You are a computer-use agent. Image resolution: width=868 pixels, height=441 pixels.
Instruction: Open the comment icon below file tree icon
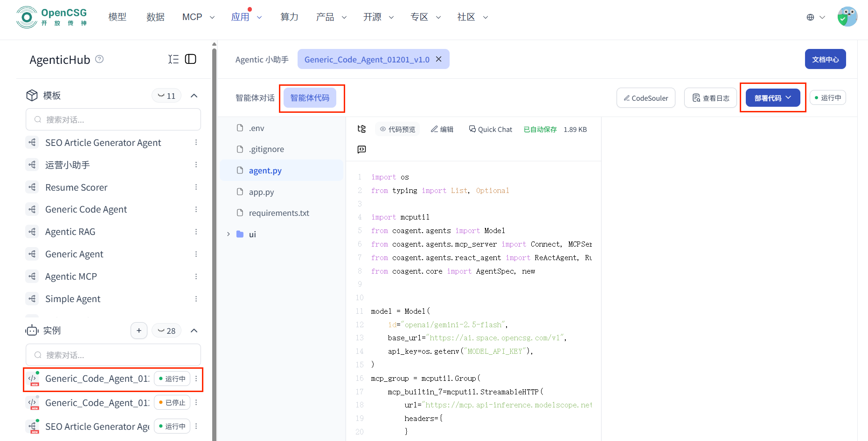[361, 149]
